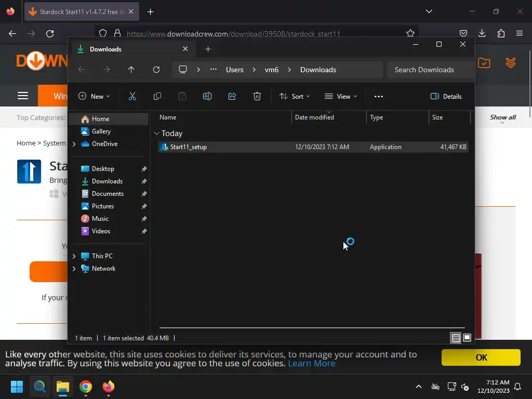
Task: Click chevron after vm6 in the address bar
Action: coord(289,70)
